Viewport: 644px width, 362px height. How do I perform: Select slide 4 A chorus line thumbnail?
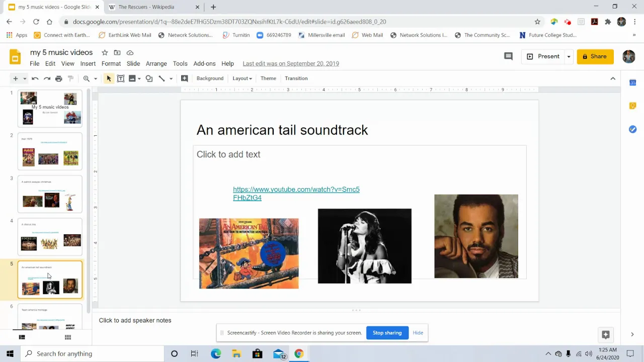tap(50, 236)
